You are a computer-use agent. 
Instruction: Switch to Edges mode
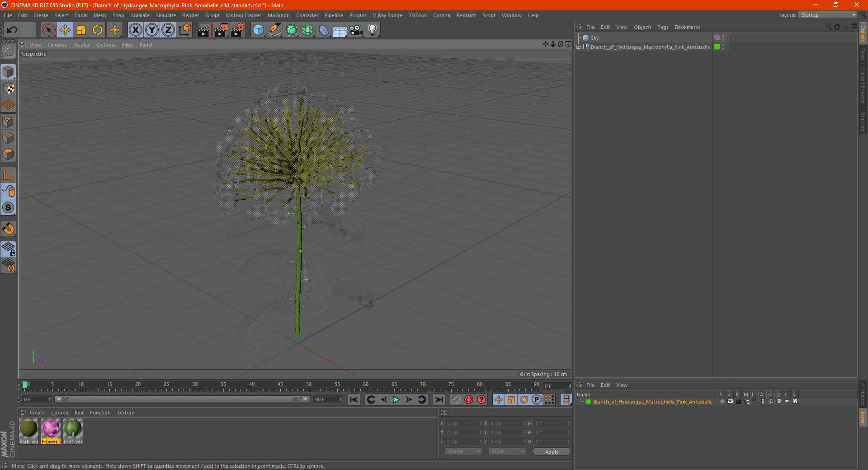point(8,138)
